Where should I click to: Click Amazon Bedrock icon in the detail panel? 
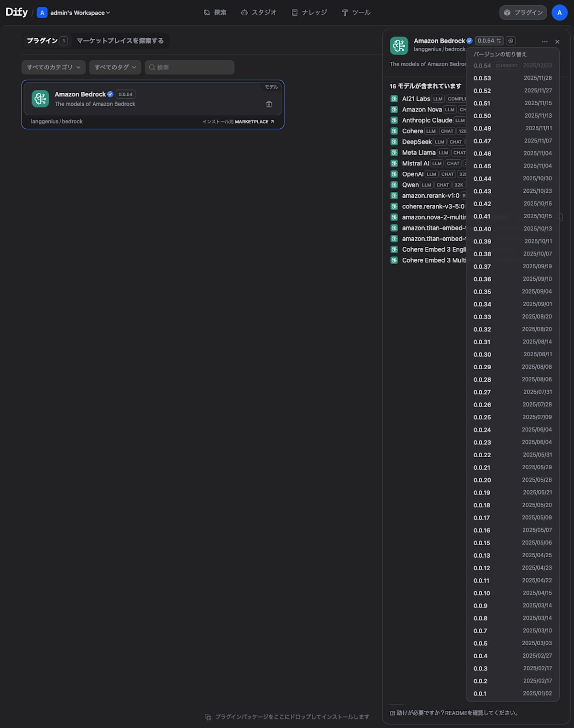click(x=399, y=45)
